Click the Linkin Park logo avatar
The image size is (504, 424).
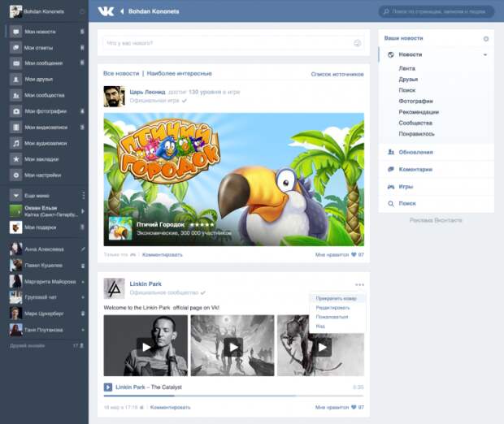pos(114,288)
